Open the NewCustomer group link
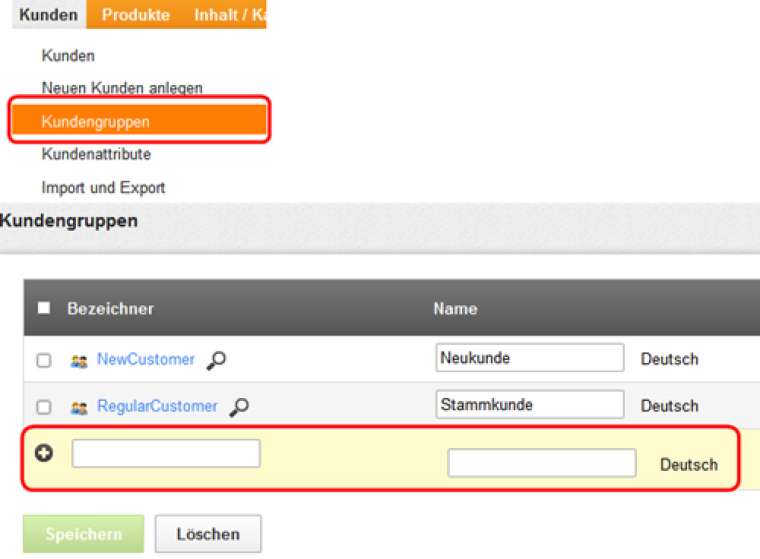The height and width of the screenshot is (559, 760). [x=146, y=360]
